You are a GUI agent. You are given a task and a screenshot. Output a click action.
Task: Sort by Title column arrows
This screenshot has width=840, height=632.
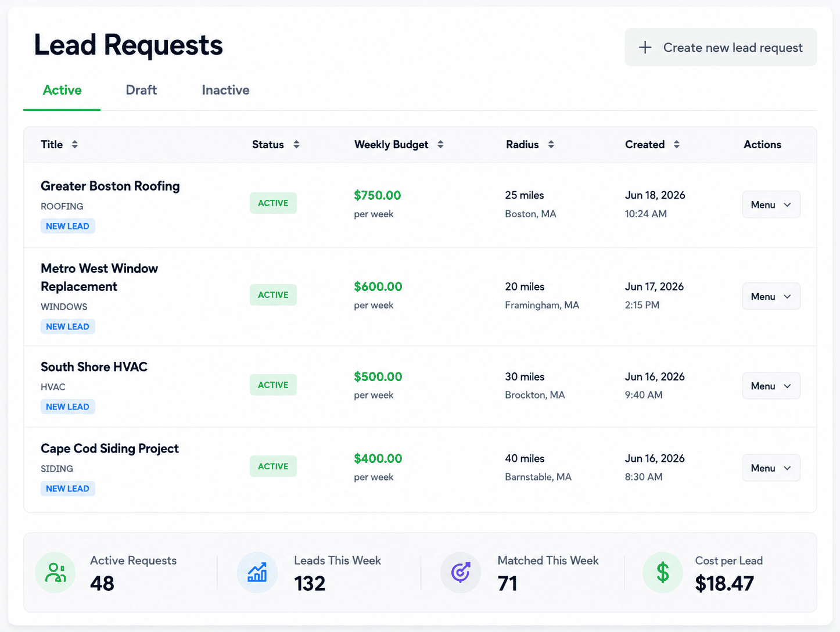[74, 145]
